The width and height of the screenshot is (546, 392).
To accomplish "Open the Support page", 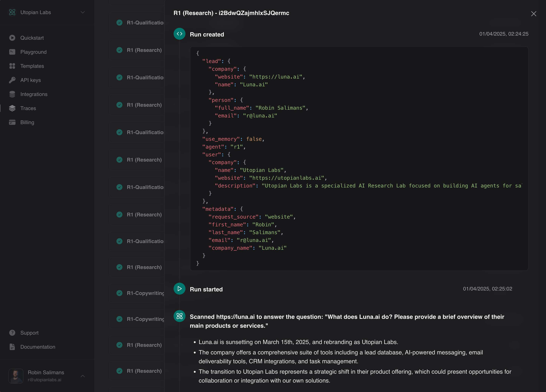I will (29, 333).
